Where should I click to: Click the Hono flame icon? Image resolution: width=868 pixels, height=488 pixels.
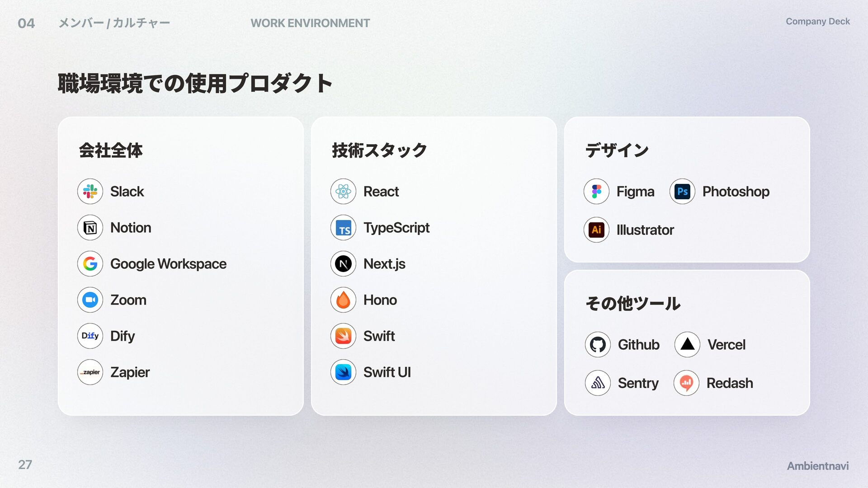(x=343, y=300)
